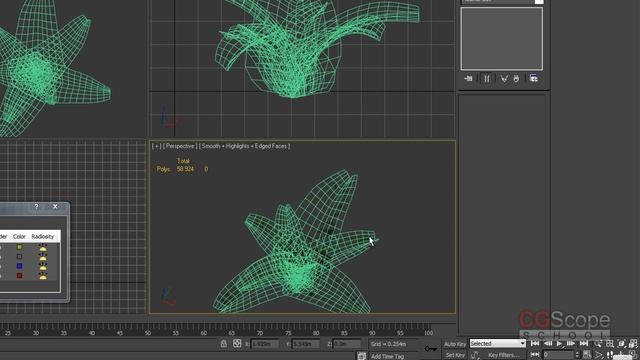Open the Smooth + Highlights + Edged Faces shading menu
Viewport: 640px width, 360px height.
[245, 146]
